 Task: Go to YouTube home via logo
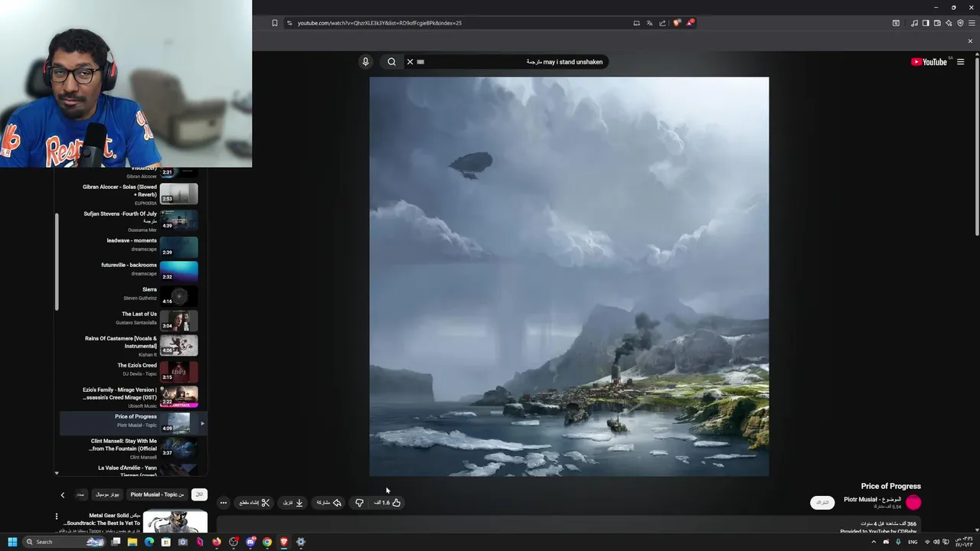[x=929, y=62]
